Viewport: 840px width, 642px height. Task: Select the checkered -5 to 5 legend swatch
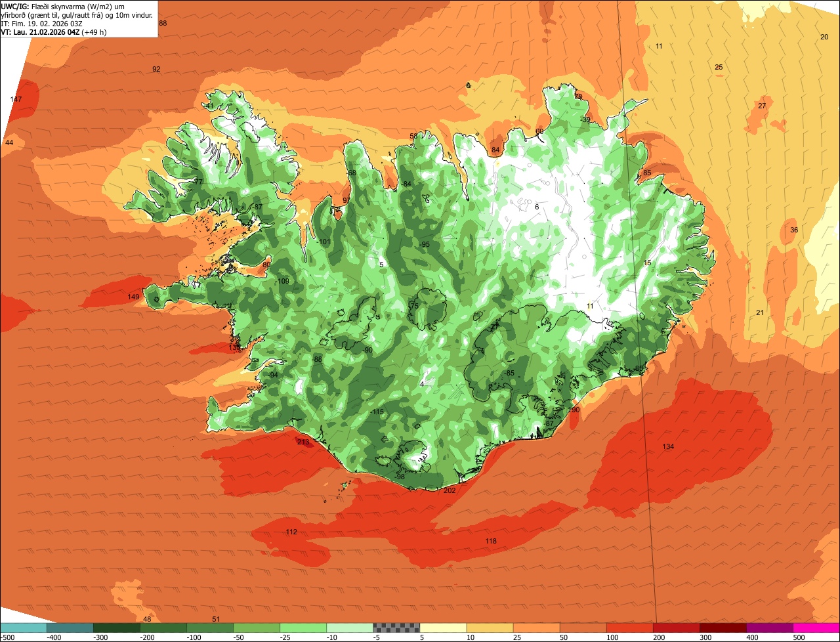[396, 628]
